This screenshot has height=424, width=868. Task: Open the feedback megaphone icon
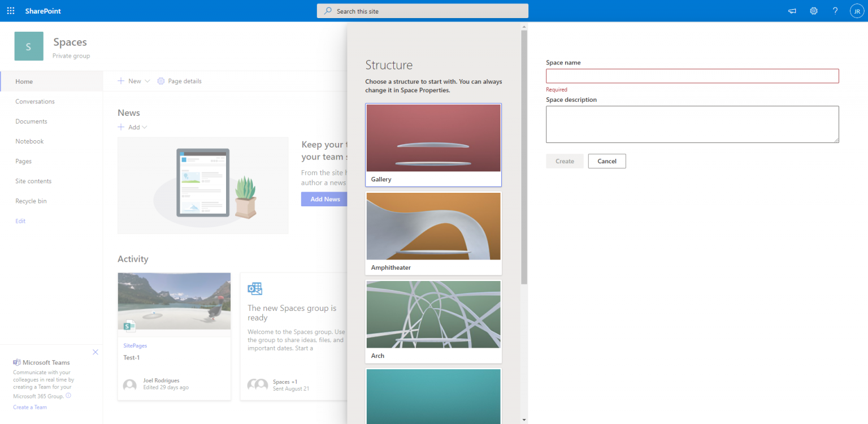[792, 11]
